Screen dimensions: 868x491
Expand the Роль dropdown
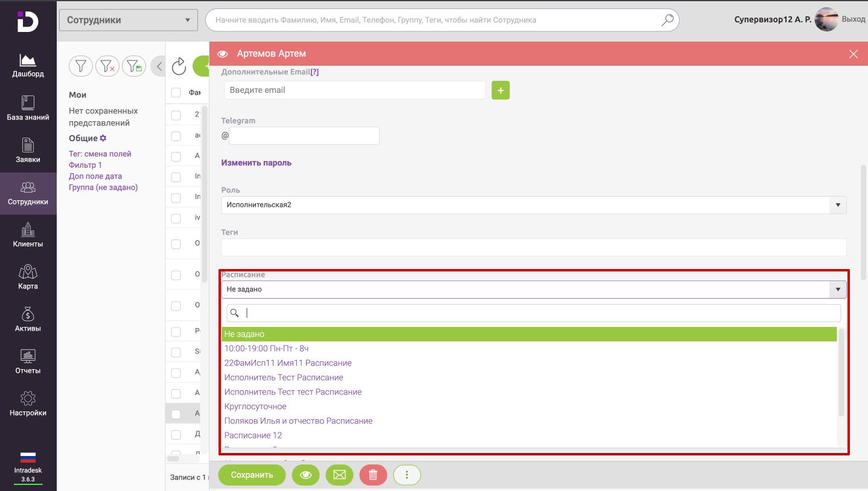tap(837, 205)
